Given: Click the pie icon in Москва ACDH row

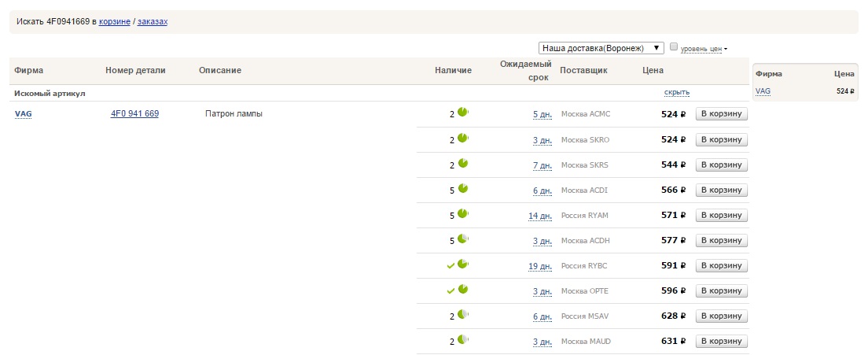Looking at the screenshot, I should click(x=463, y=239).
